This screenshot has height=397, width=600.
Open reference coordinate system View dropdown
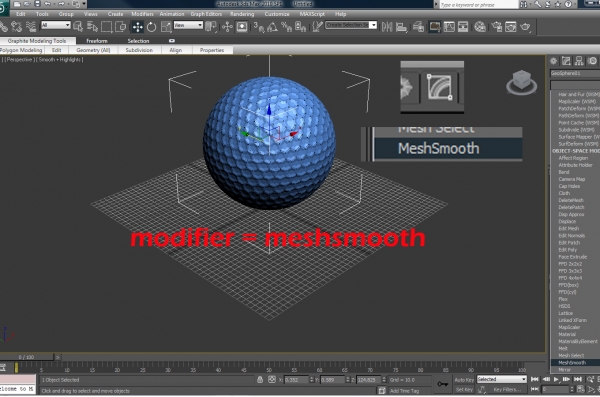tap(188, 25)
